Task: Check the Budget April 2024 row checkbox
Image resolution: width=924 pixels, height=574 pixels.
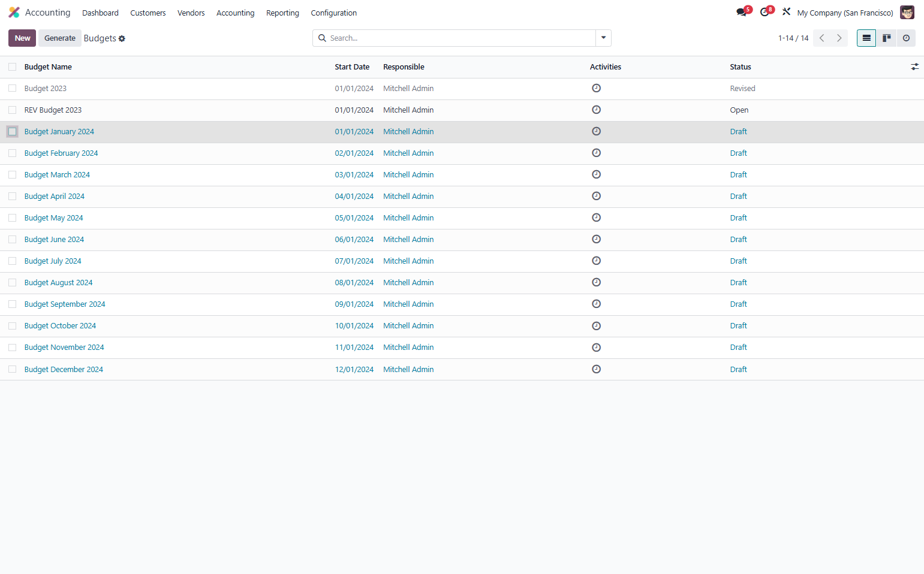Action: click(12, 196)
